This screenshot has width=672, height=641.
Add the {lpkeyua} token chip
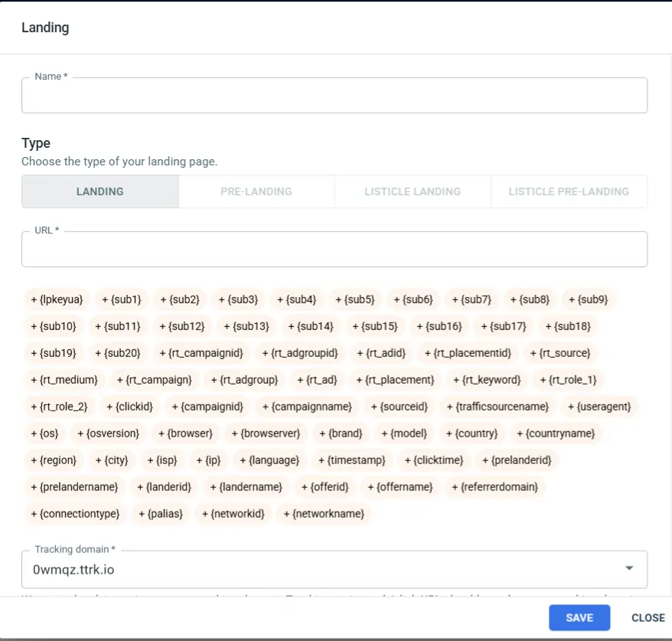[x=57, y=299]
